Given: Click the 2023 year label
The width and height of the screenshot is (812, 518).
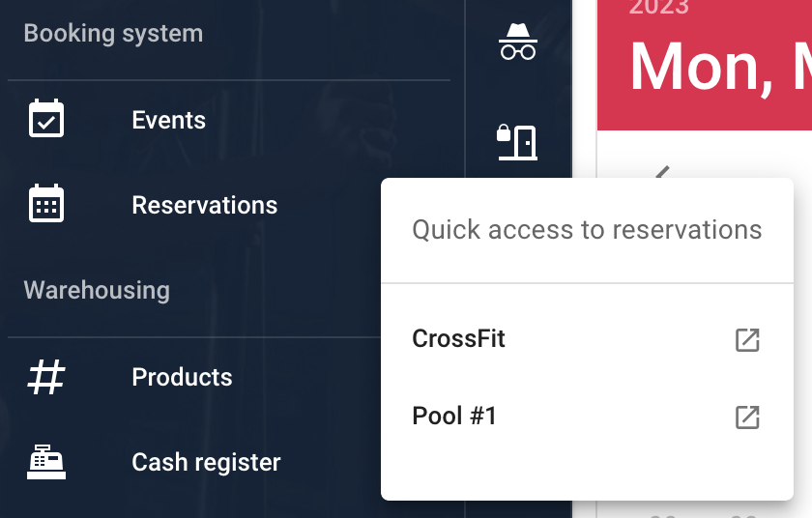Looking at the screenshot, I should 658,7.
